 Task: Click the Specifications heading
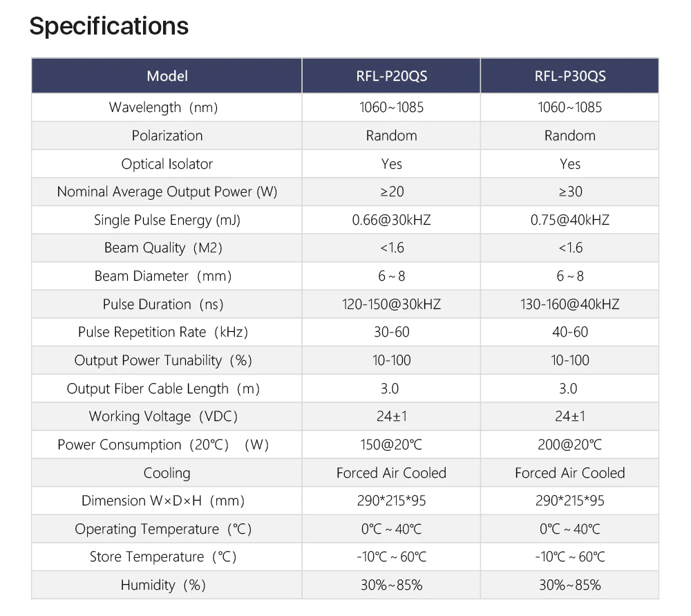109,26
